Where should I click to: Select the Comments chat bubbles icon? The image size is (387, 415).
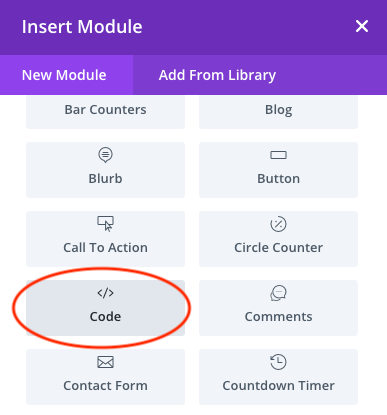(x=278, y=293)
